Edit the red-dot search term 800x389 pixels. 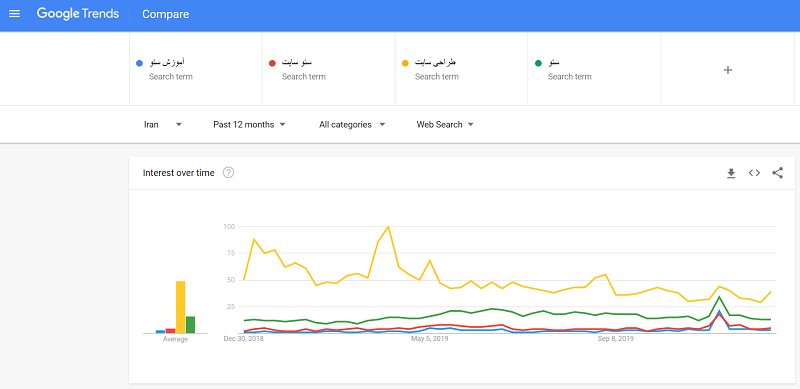(329, 69)
